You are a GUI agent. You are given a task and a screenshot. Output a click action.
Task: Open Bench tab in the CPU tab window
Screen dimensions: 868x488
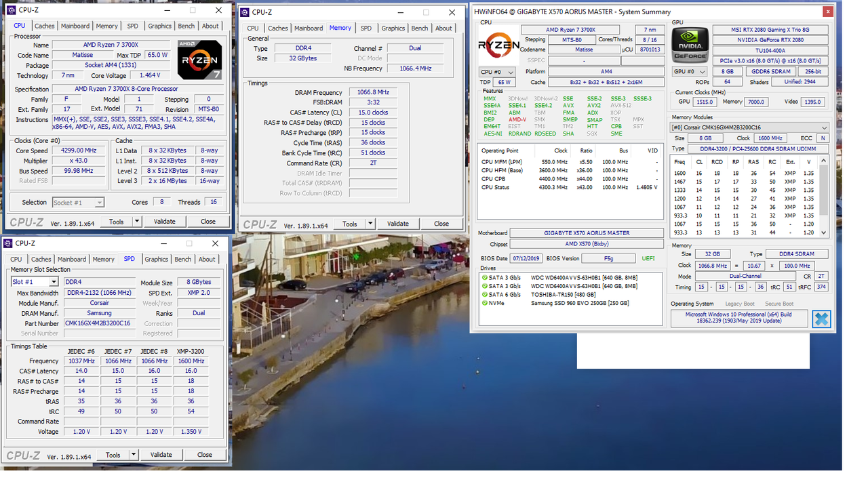click(x=186, y=26)
